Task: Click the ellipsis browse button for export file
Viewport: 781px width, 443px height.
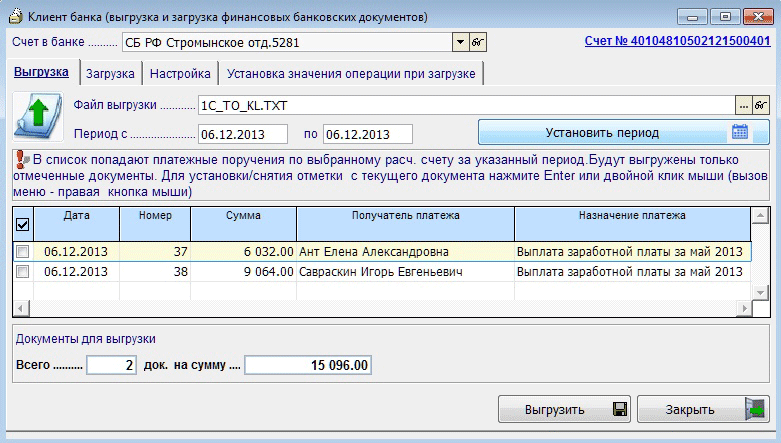Action: click(x=743, y=105)
